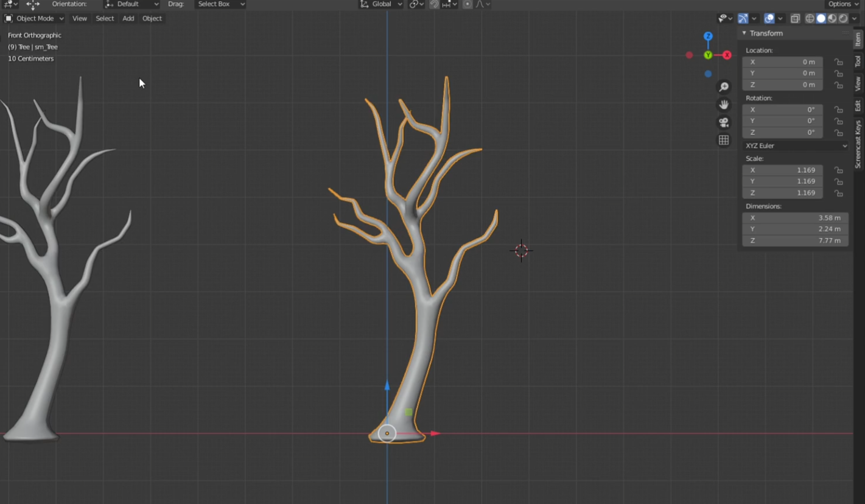Click the negative X axis gizmo dot
The height and width of the screenshot is (504, 865).
tap(689, 55)
